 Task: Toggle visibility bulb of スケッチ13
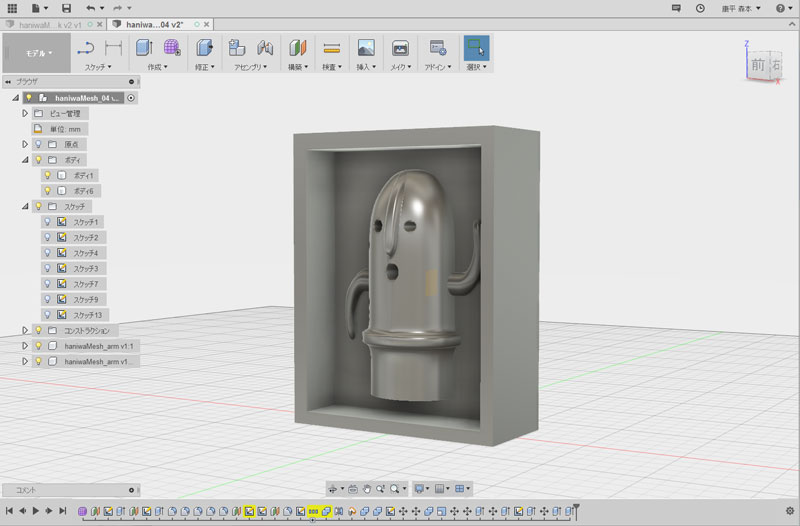click(47, 315)
